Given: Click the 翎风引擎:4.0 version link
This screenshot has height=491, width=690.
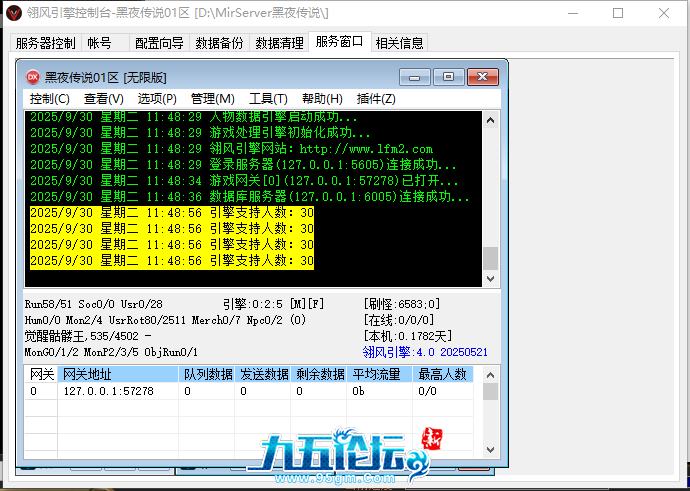Looking at the screenshot, I should coord(424,352).
